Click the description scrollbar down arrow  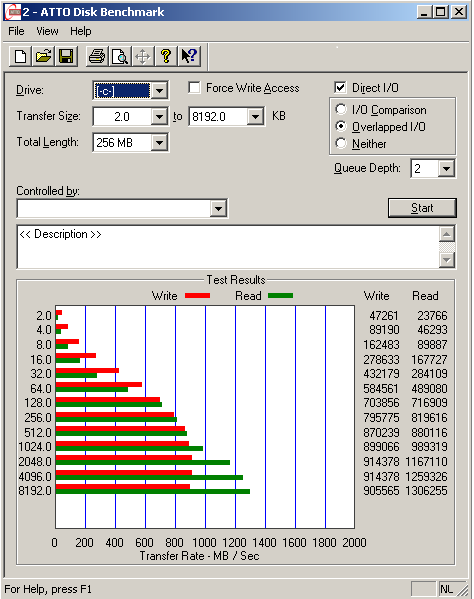(x=447, y=260)
